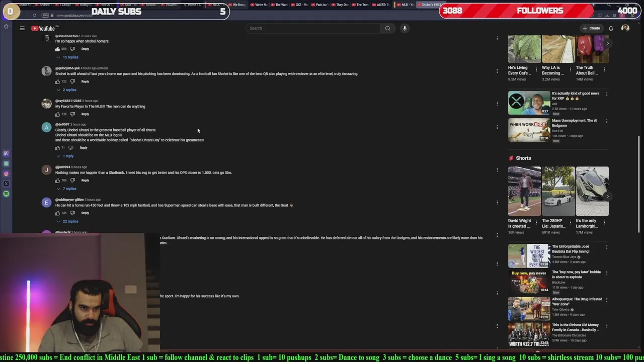Open the @dn9597 commenter profile avatar
The image size is (644, 362).
tap(46, 127)
